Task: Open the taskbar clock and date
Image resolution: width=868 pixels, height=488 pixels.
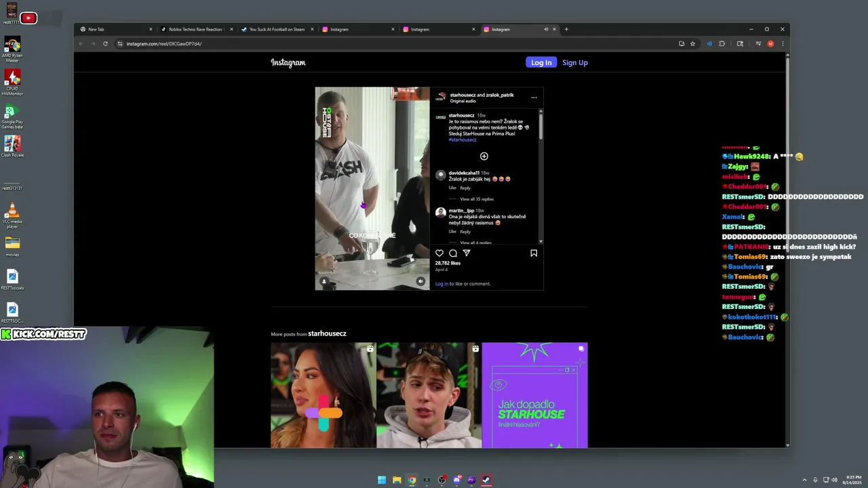Action: tap(852, 480)
